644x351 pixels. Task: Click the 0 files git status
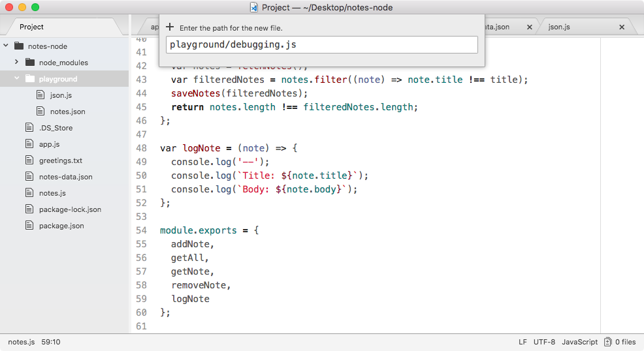(625, 342)
